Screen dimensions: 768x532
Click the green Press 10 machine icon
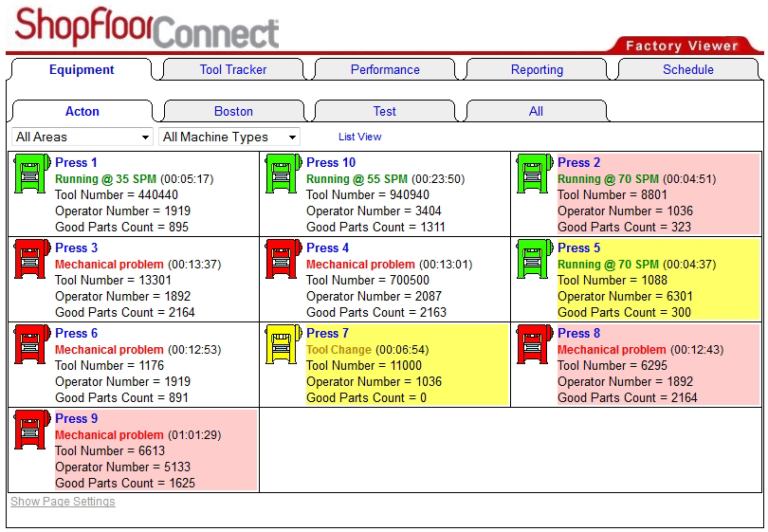283,174
